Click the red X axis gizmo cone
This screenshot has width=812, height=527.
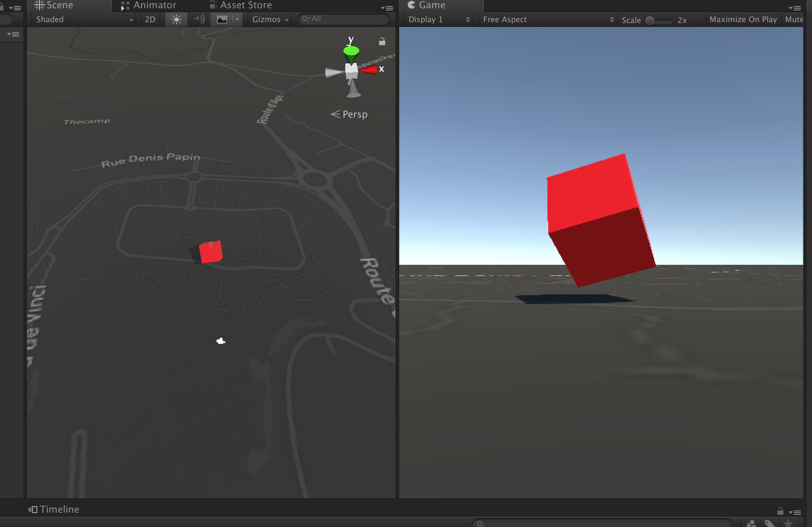tap(368, 70)
